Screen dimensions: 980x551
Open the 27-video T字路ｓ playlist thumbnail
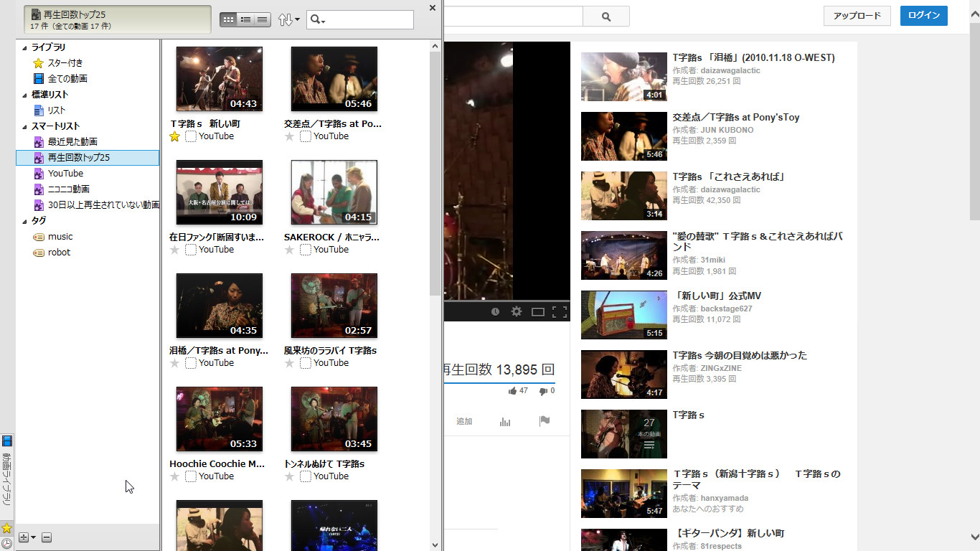(x=624, y=434)
